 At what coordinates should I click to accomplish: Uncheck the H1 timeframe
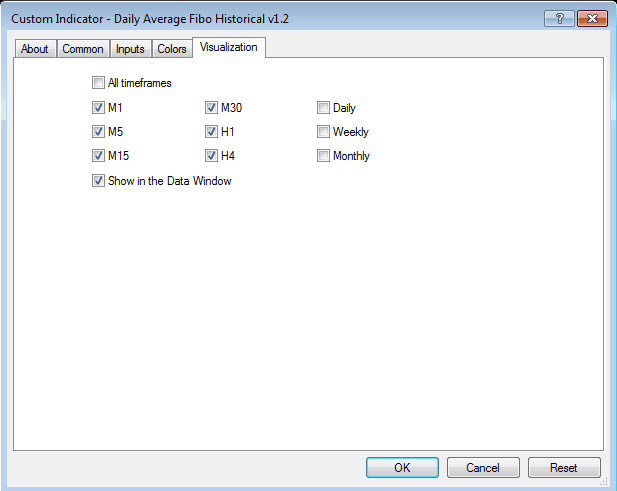coord(211,131)
